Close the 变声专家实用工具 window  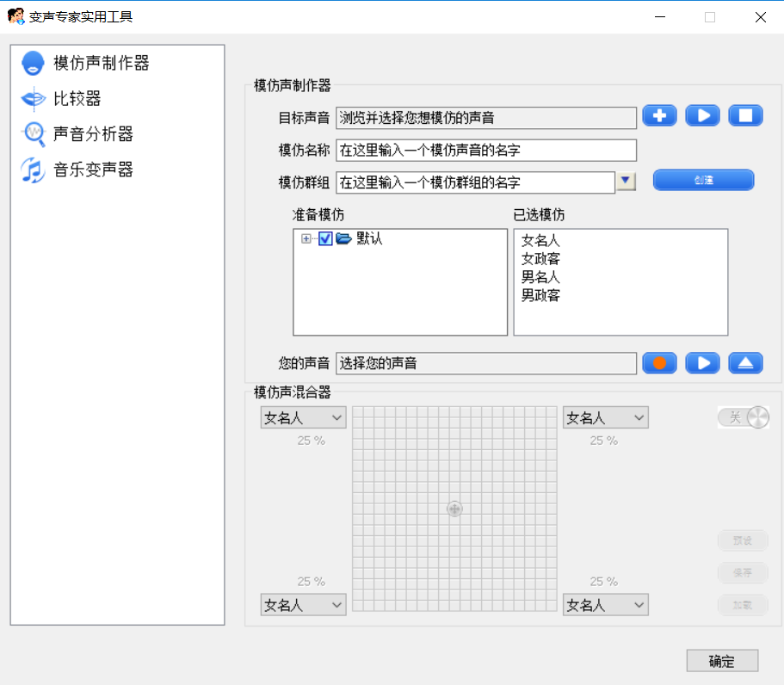(x=761, y=17)
